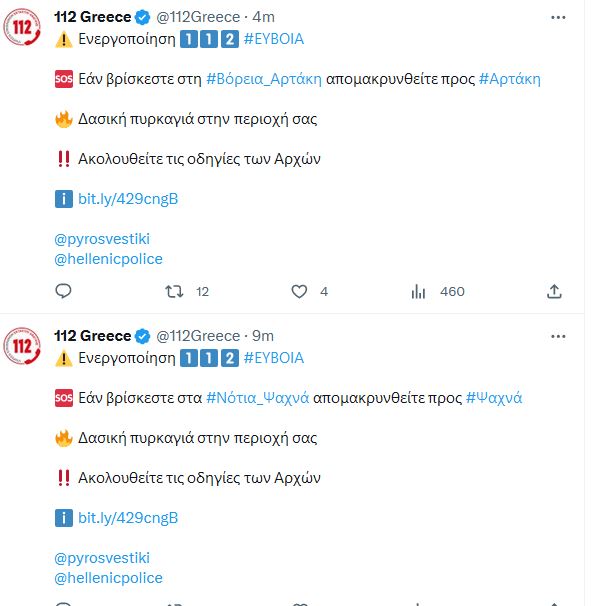This screenshot has height=606, width=610.
Task: Click the 9m timestamp on second tweet
Action: point(263,336)
